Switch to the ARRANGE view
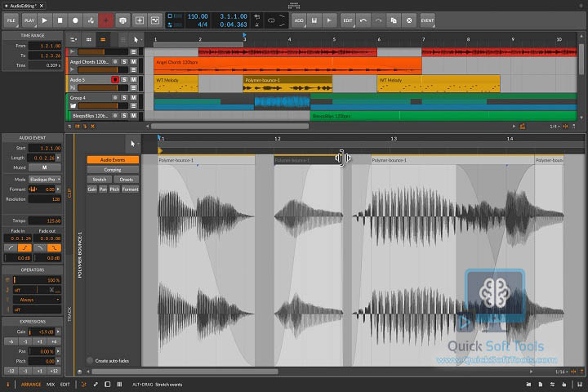The image size is (588, 392). (31, 385)
